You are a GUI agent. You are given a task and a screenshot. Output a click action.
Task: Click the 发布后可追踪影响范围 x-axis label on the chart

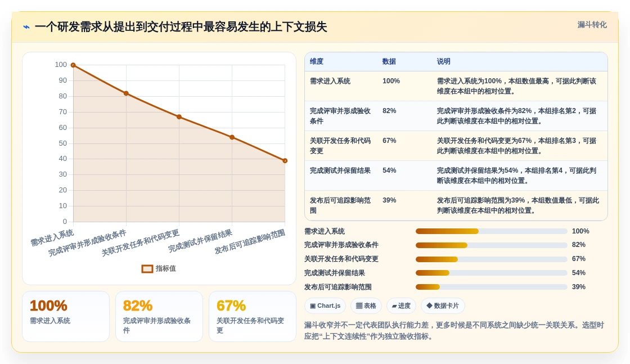coord(250,242)
